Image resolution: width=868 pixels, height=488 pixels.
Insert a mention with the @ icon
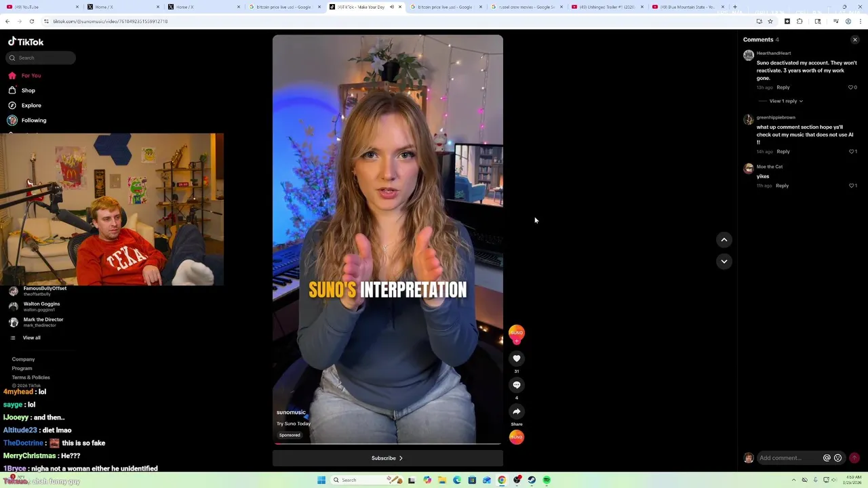coord(827,458)
